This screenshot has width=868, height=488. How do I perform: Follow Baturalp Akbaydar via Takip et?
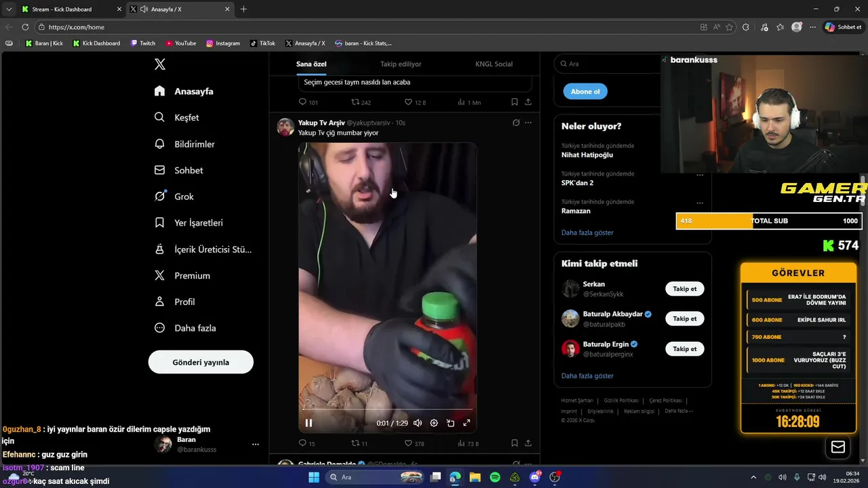(x=684, y=319)
